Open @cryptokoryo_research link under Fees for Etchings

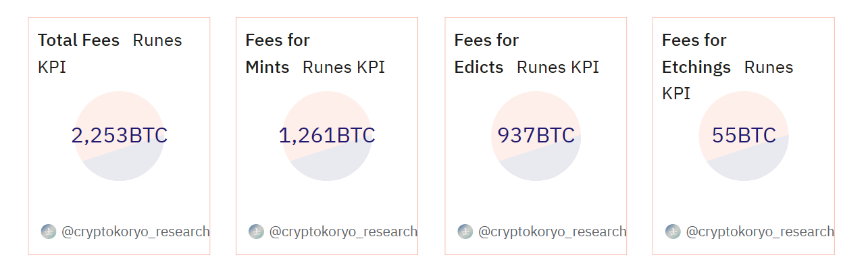(760, 232)
